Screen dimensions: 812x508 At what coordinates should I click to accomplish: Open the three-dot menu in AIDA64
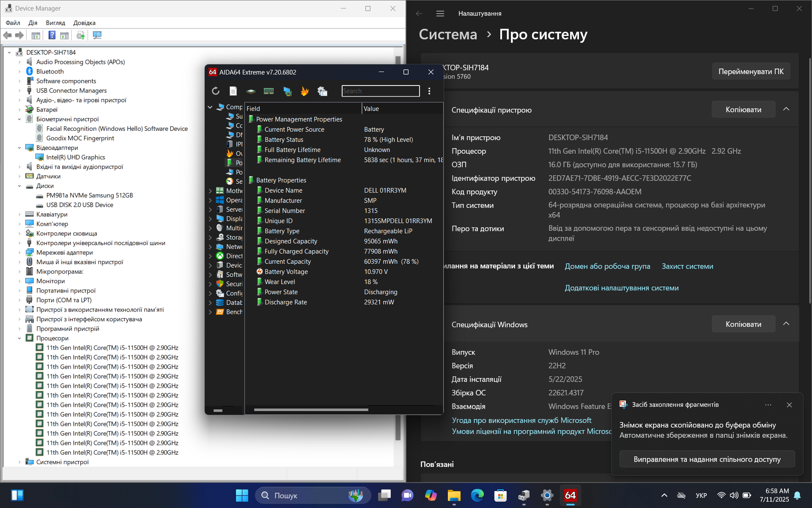tap(429, 91)
